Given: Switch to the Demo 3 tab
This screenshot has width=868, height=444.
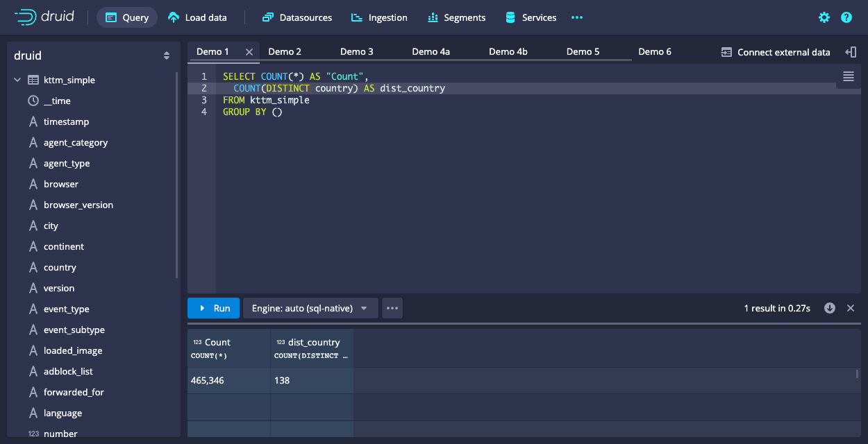Looking at the screenshot, I should click(356, 51).
